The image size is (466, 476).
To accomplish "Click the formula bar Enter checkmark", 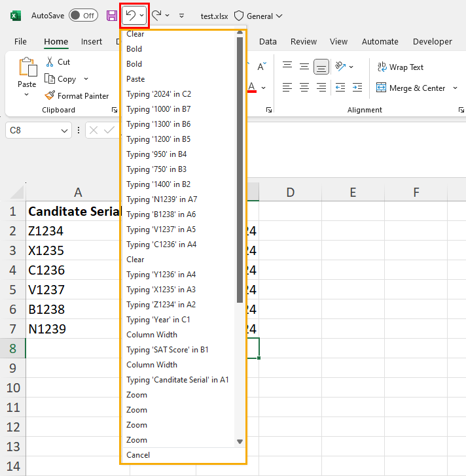I will click(x=109, y=131).
